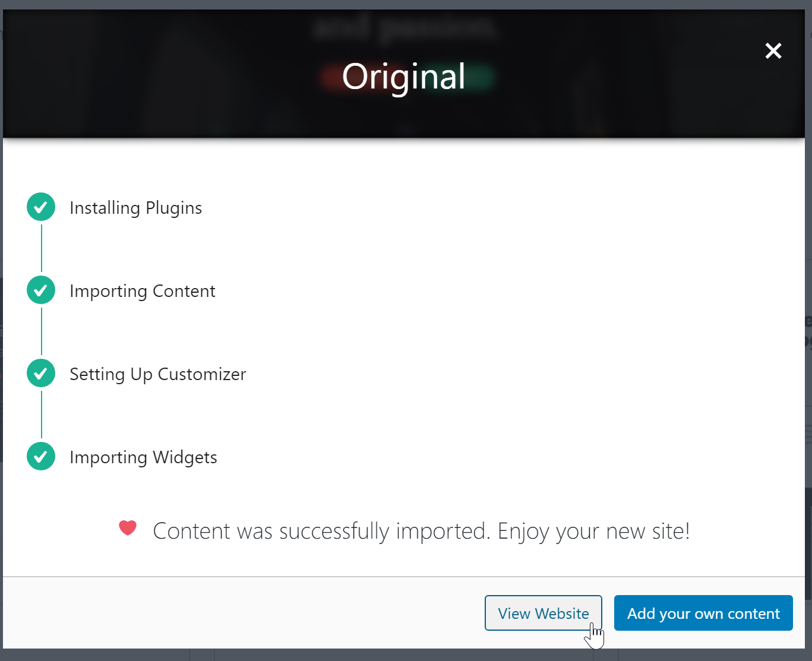The width and height of the screenshot is (812, 661).
Task: Click line connecting Importing Content and Setting Up Customizer
Action: [42, 331]
